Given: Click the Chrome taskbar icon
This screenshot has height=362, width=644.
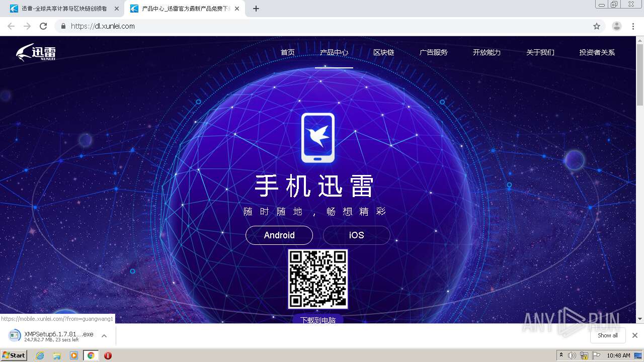Looking at the screenshot, I should point(91,355).
